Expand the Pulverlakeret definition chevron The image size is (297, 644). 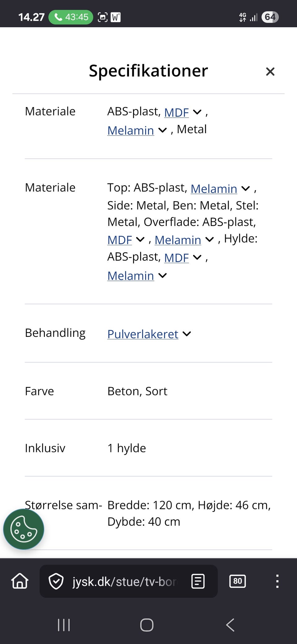point(187,334)
